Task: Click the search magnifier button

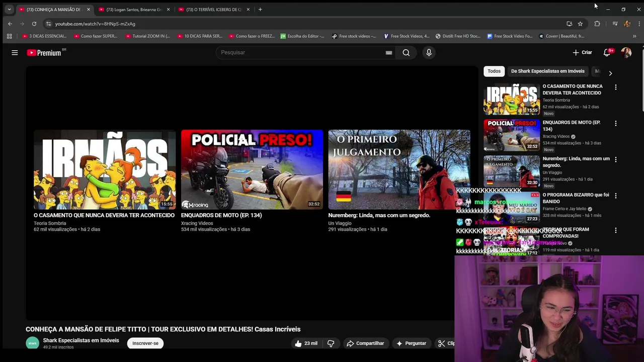Action: (406, 52)
